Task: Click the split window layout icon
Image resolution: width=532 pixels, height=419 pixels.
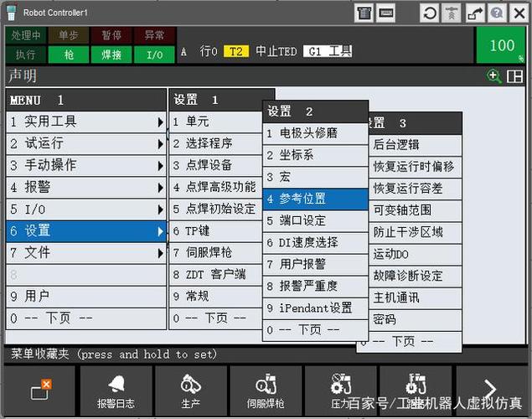Action: [x=514, y=76]
